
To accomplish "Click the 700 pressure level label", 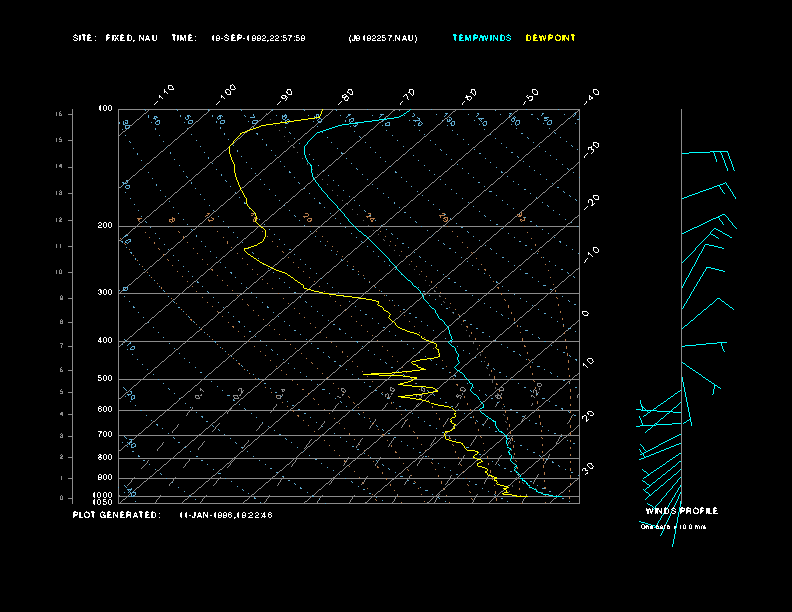I will pos(105,435).
